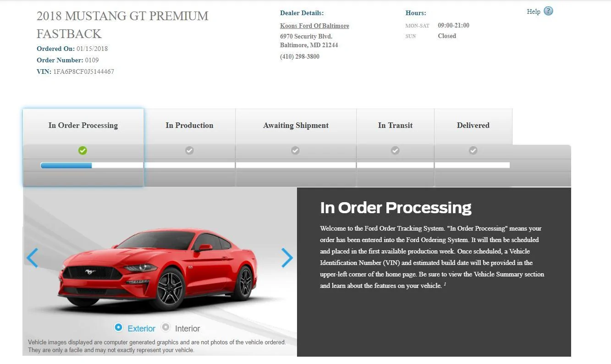The height and width of the screenshot is (364, 611).
Task: Click the Awaiting Shipment progress bar
Action: (296, 165)
